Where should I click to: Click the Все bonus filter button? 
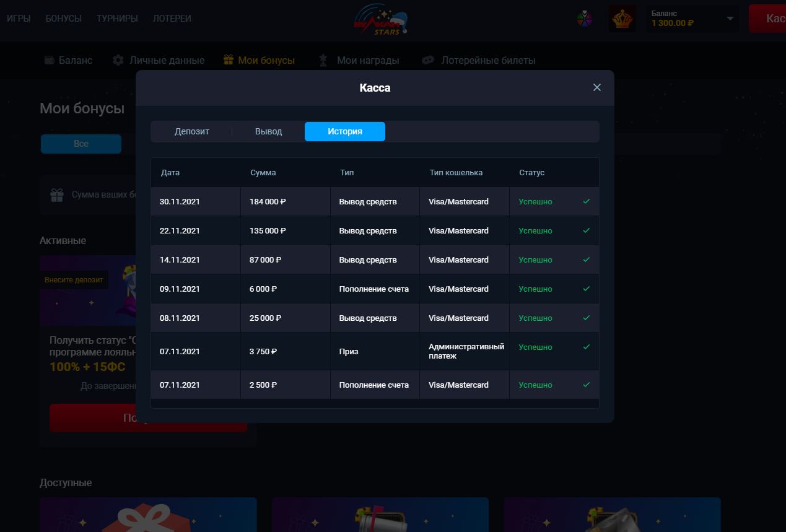81,144
